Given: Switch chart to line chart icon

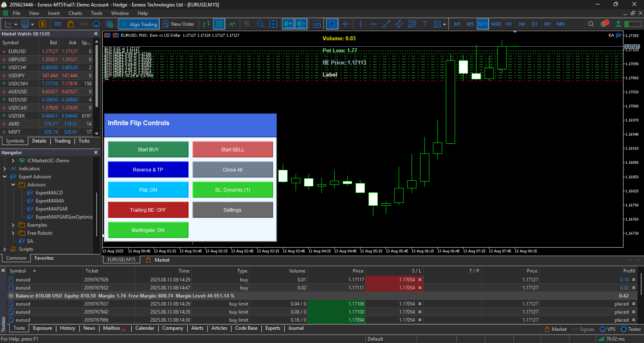Looking at the screenshot, I should click(232, 24).
